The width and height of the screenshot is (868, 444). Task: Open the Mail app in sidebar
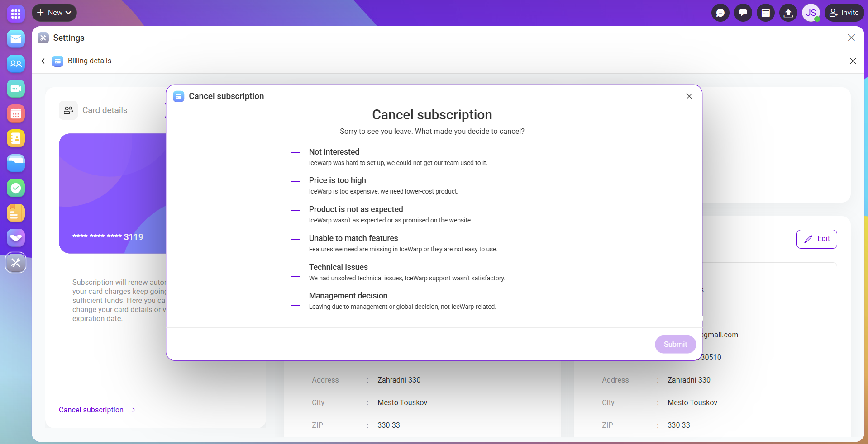pos(16,39)
